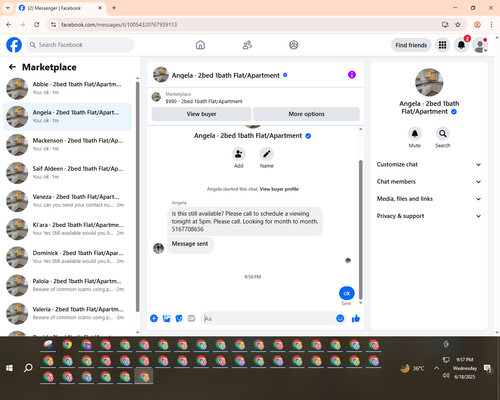Open the weather widget showing 36°C

click(x=412, y=368)
